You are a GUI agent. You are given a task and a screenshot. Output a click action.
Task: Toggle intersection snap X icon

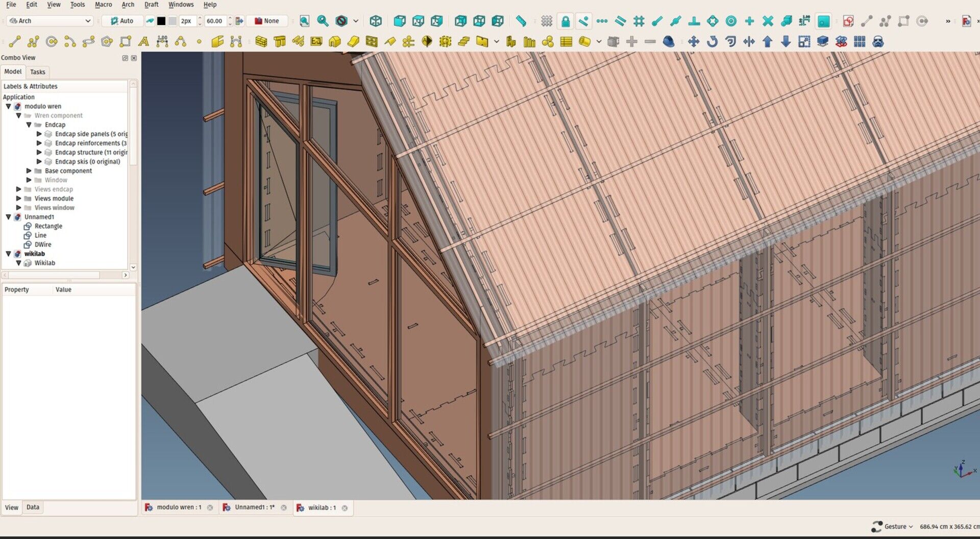[x=768, y=21]
